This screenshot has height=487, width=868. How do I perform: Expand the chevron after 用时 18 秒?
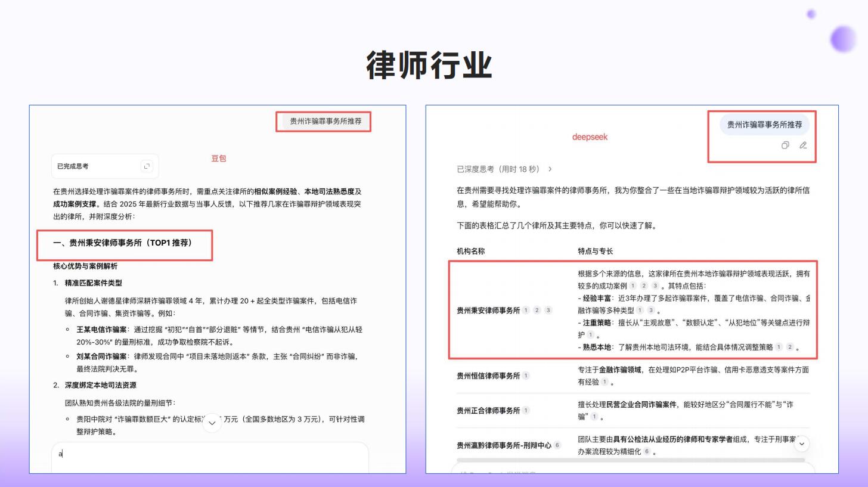point(550,169)
